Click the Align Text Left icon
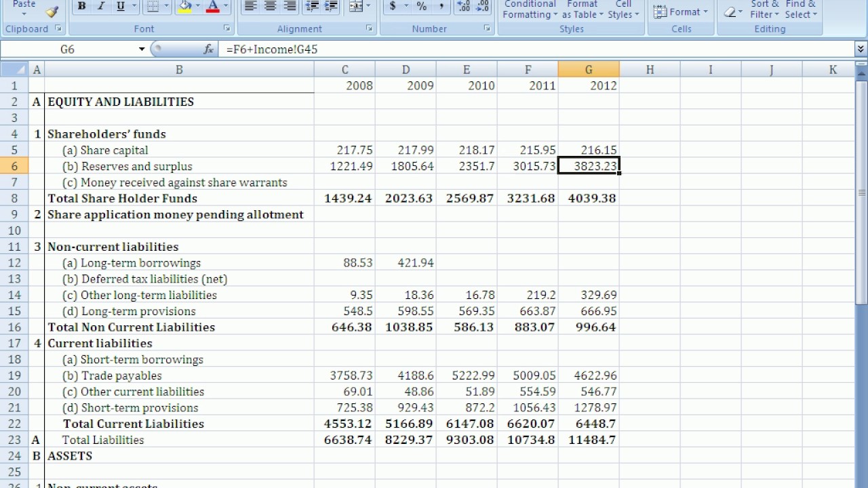 [250, 7]
